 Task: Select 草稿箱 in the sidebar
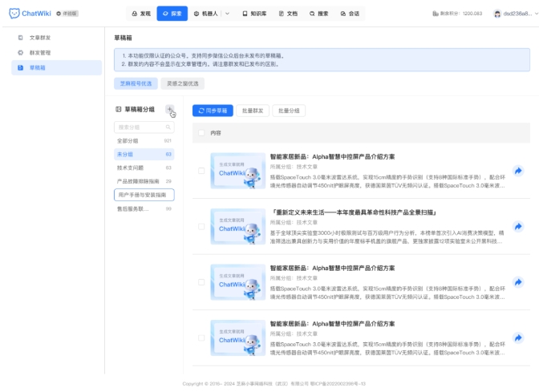point(56,67)
